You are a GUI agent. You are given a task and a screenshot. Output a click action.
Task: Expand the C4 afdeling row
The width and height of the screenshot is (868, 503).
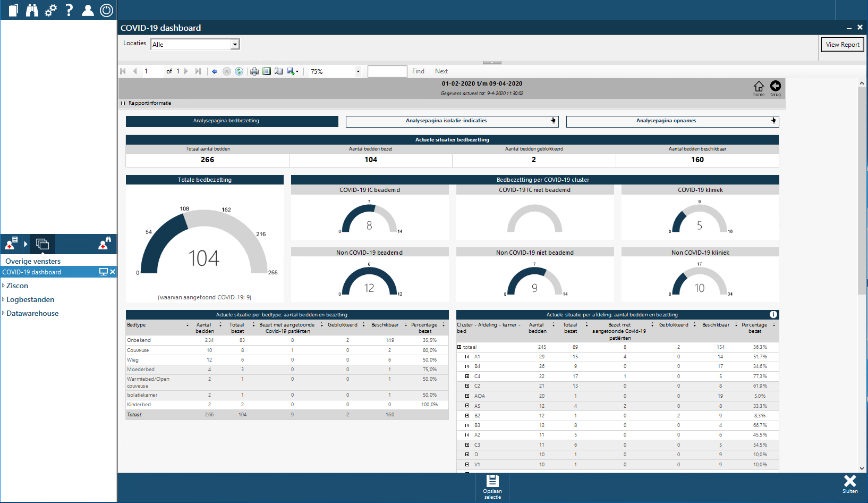point(467,376)
